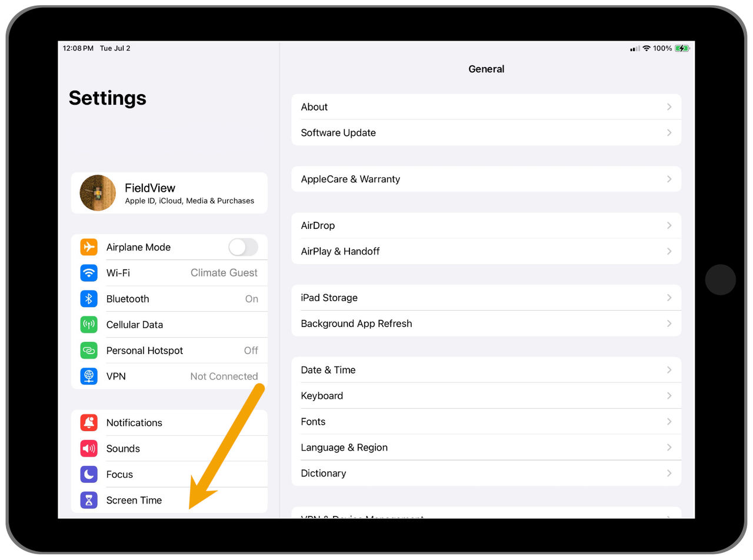753x560 pixels.
Task: Open Bluetooth settings in the sidebar
Action: point(169,299)
